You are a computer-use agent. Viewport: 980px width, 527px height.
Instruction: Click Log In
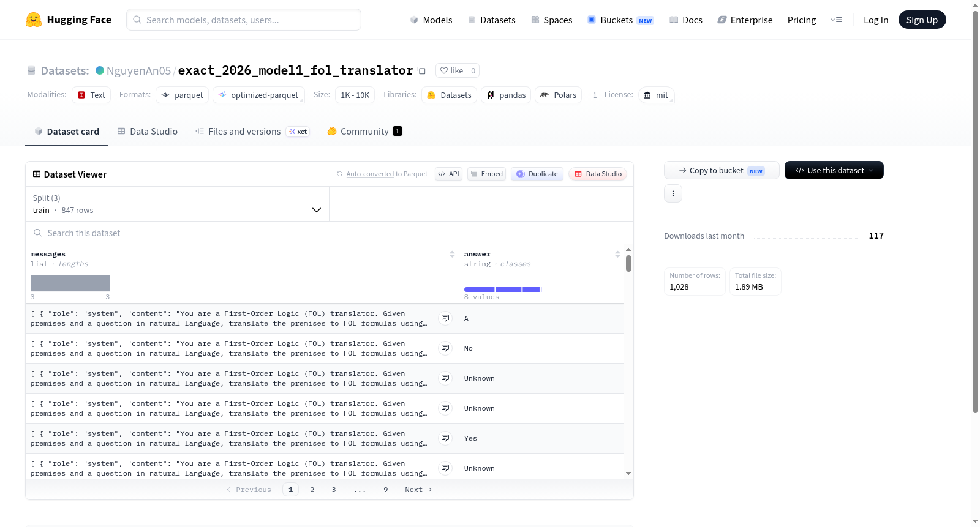(x=876, y=20)
